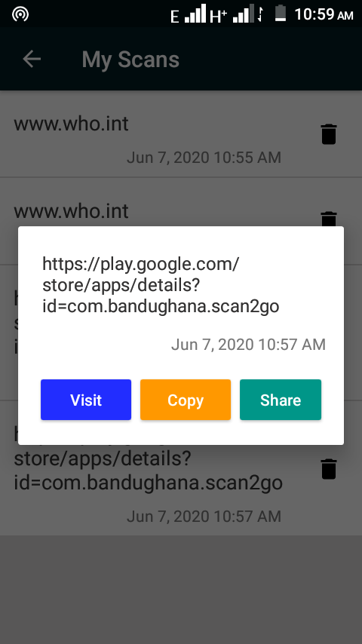Tap the 10:55 AM timestamp of first scan
This screenshot has height=644, width=362.
pos(204,158)
